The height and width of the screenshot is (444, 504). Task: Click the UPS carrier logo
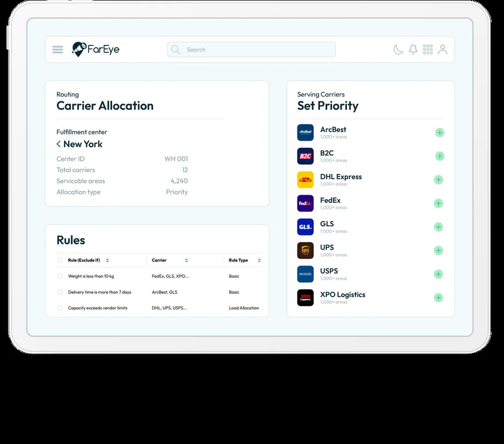[305, 250]
